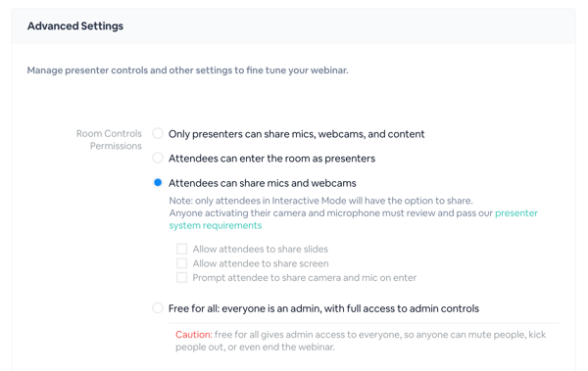Click the 'Advanced Settings' section header
Viewport: 588px width, 371px height.
click(75, 25)
